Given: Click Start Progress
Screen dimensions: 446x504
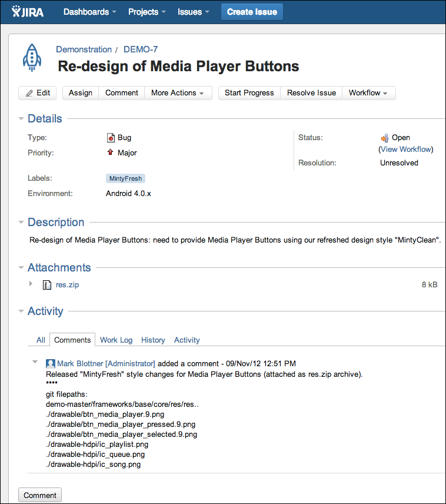Looking at the screenshot, I should tap(249, 93).
